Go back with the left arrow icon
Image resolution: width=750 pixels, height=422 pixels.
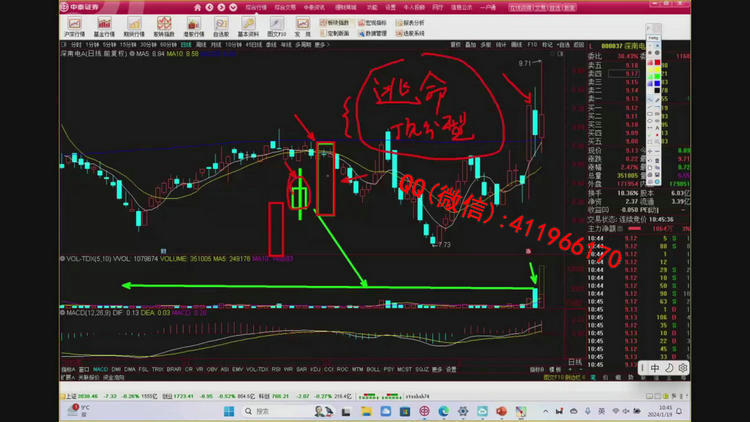[210, 7]
